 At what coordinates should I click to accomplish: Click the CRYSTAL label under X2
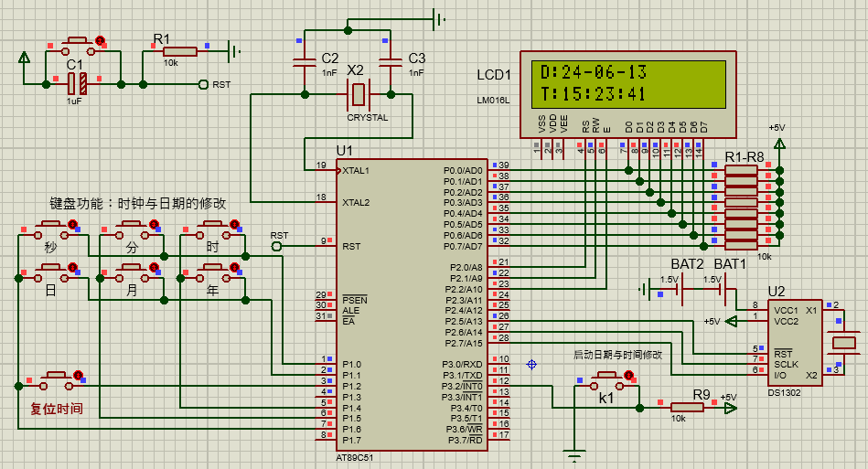[367, 117]
